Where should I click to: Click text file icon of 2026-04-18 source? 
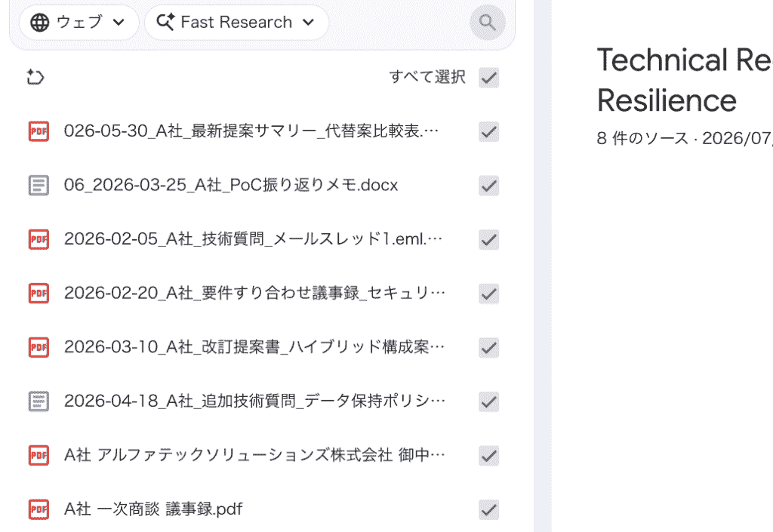pyautogui.click(x=38, y=401)
